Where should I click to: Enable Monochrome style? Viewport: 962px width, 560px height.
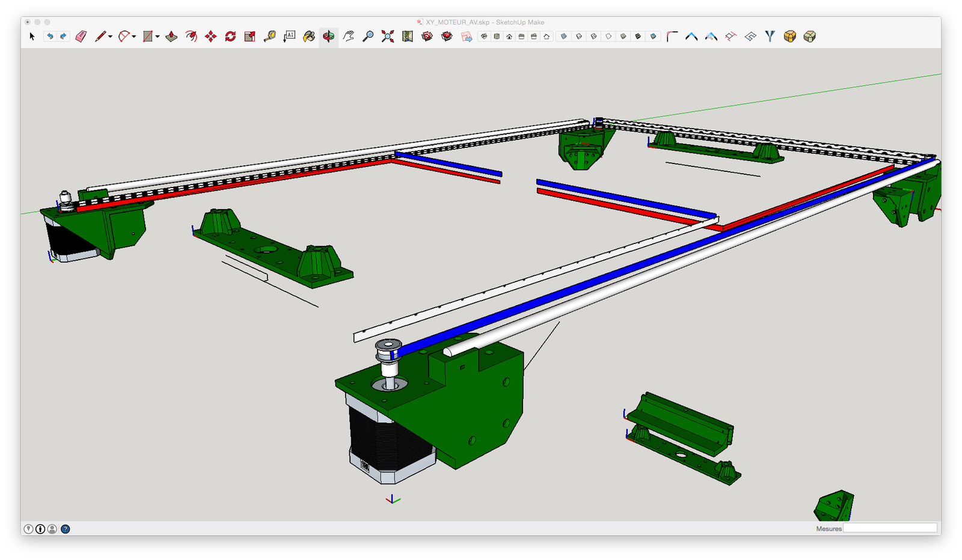654,37
